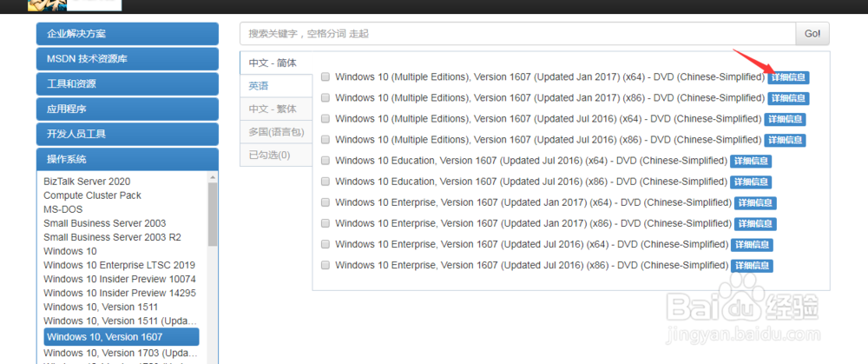Viewport: 868px width, 364px height.
Task: Open 详细信息 for Multiple Editions Jan 2017 x64
Action: (788, 77)
